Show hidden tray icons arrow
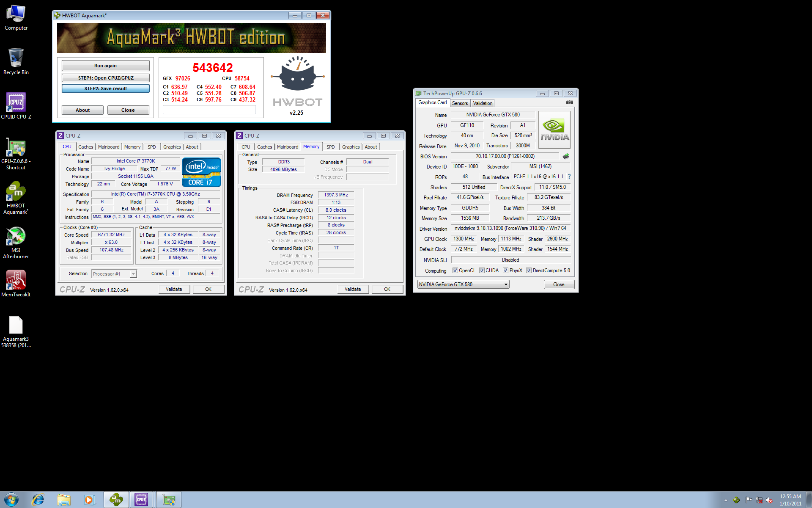 [726, 500]
